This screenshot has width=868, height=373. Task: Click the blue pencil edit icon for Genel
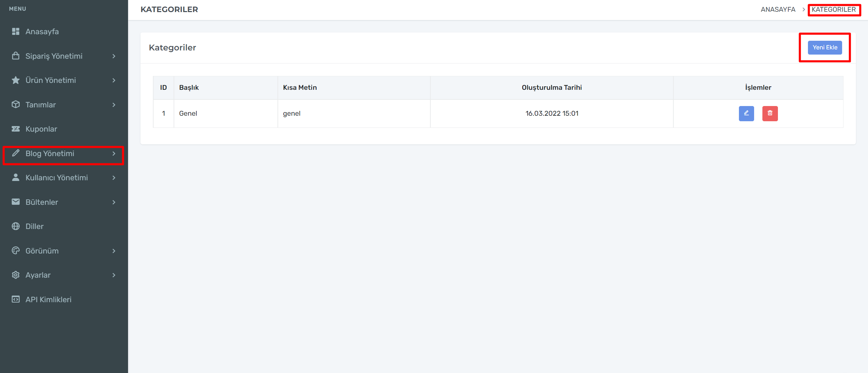point(746,113)
